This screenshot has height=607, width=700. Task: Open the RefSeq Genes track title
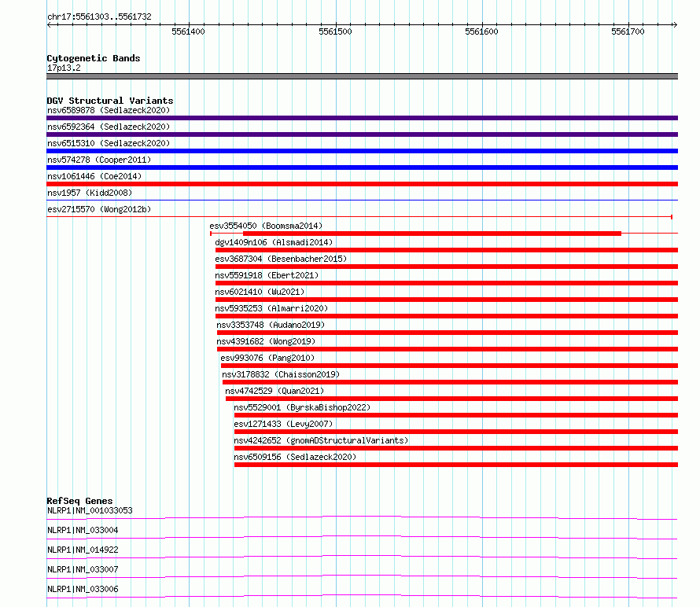pos(79,501)
